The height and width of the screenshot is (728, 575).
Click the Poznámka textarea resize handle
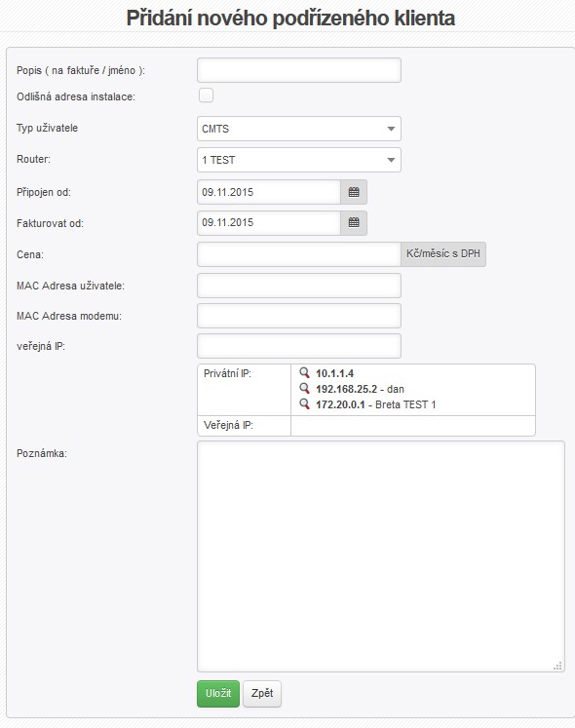558,666
